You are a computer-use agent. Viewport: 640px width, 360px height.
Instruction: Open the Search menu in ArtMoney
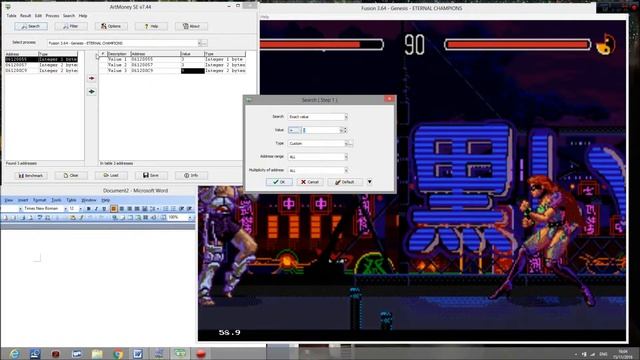tap(69, 16)
